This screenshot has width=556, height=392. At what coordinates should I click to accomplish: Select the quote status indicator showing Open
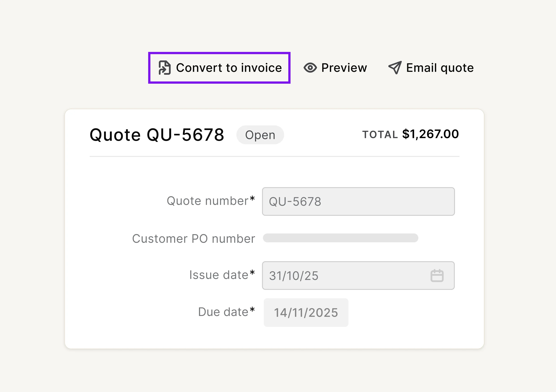260,135
